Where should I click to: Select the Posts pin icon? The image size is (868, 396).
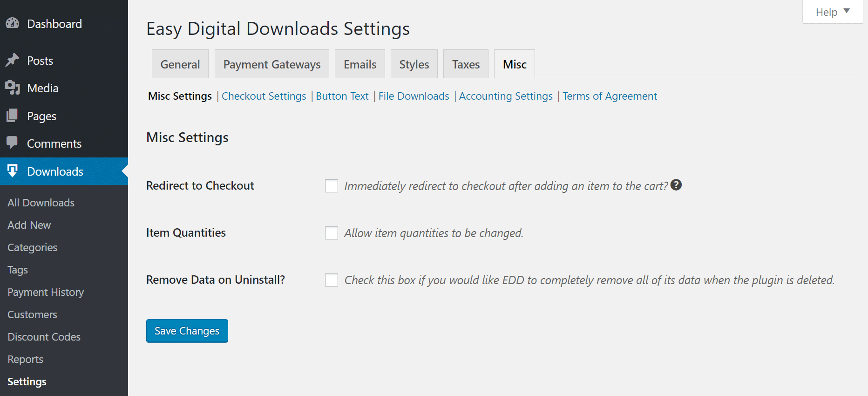point(12,60)
